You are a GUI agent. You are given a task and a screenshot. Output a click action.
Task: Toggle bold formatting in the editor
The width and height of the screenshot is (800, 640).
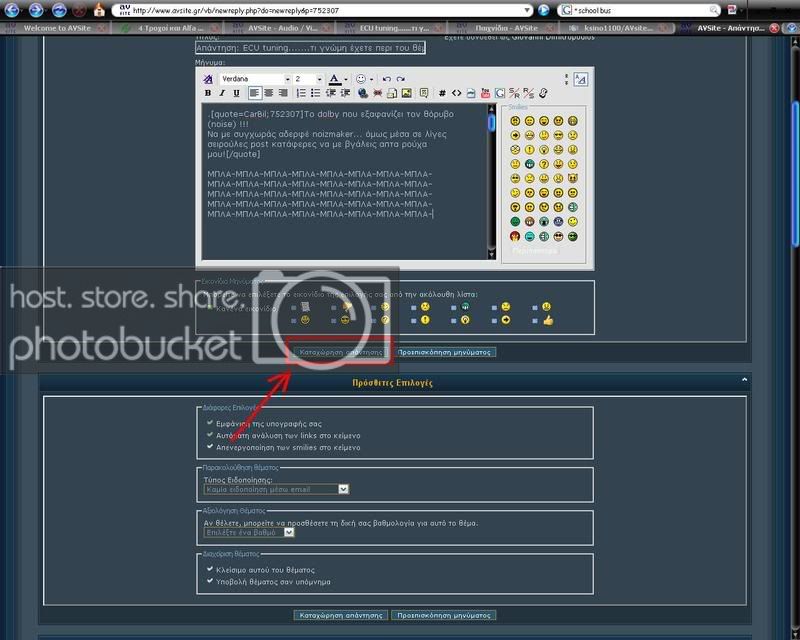click(208, 93)
